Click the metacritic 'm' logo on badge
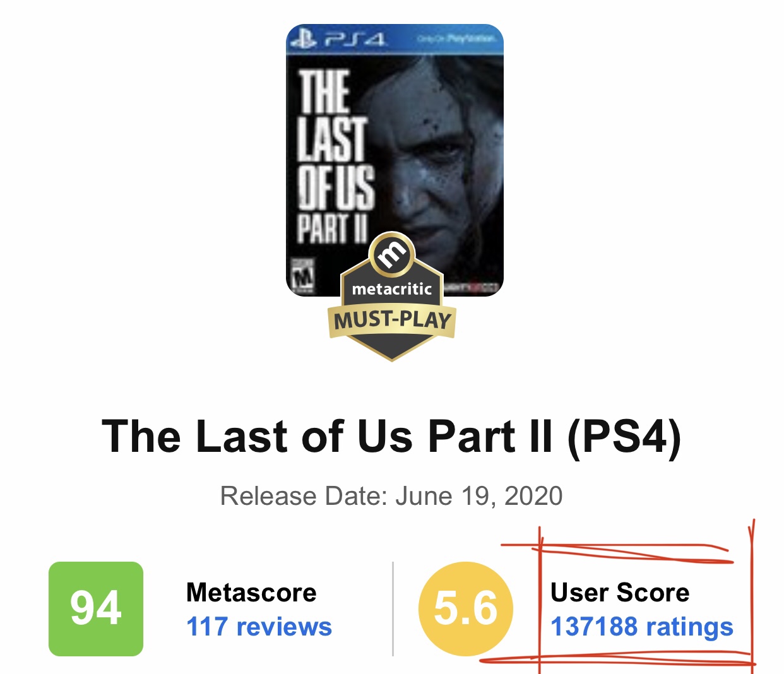Image resolution: width=784 pixels, height=674 pixels. point(392,253)
